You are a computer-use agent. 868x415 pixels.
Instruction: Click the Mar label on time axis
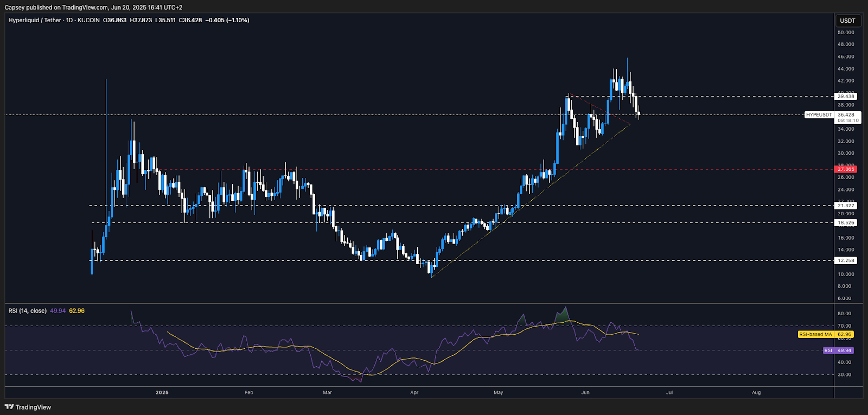pos(327,392)
